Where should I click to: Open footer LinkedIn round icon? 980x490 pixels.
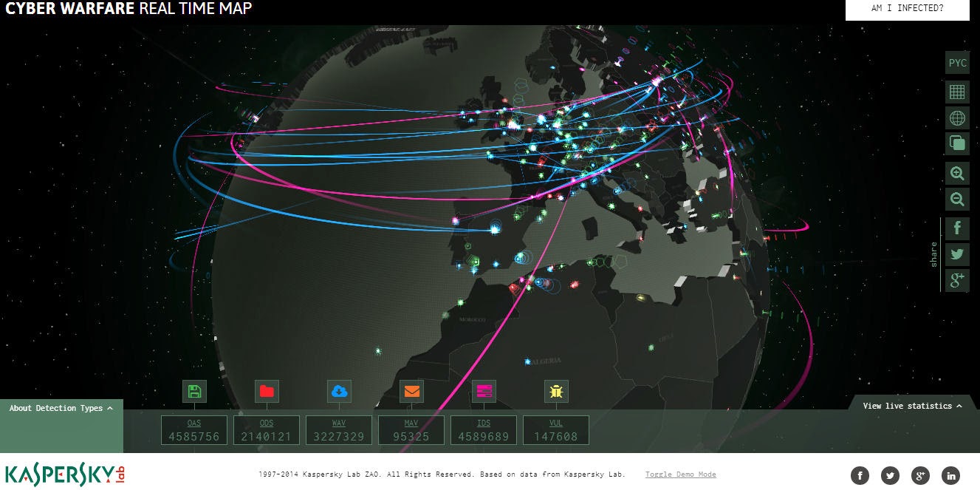[951, 475]
